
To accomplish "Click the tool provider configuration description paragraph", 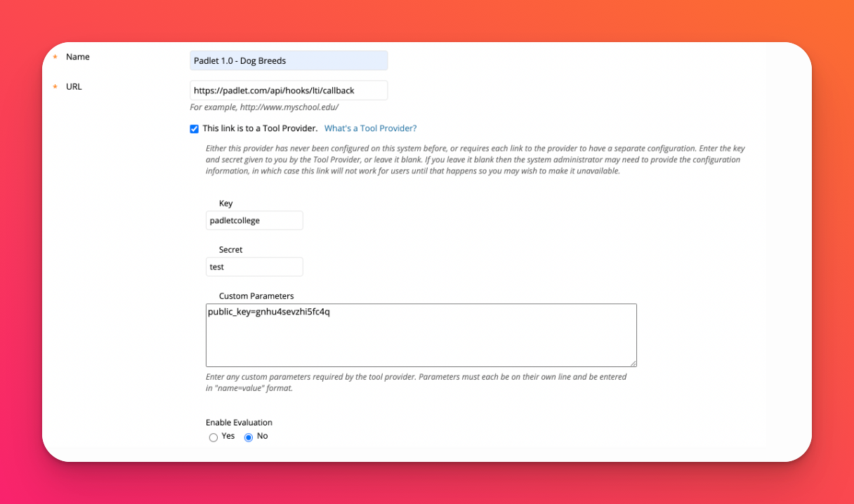I will click(x=475, y=159).
